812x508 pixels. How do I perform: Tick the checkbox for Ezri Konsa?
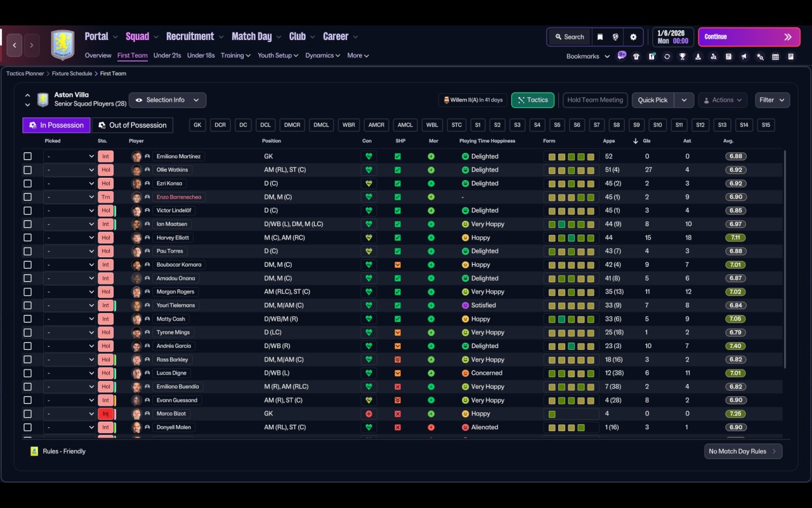tap(27, 184)
